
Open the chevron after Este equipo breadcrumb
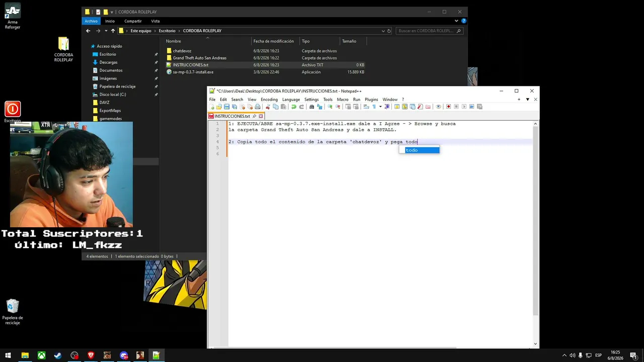(x=155, y=31)
